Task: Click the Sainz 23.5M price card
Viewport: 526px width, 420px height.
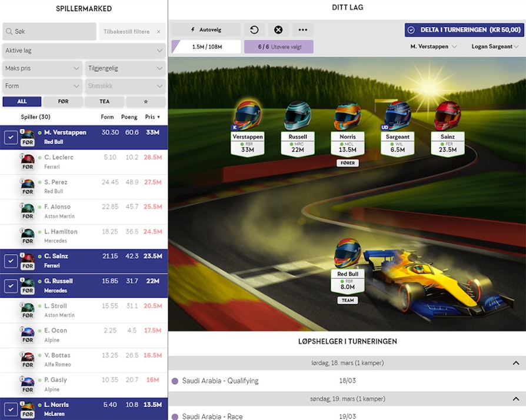Action: tap(448, 144)
